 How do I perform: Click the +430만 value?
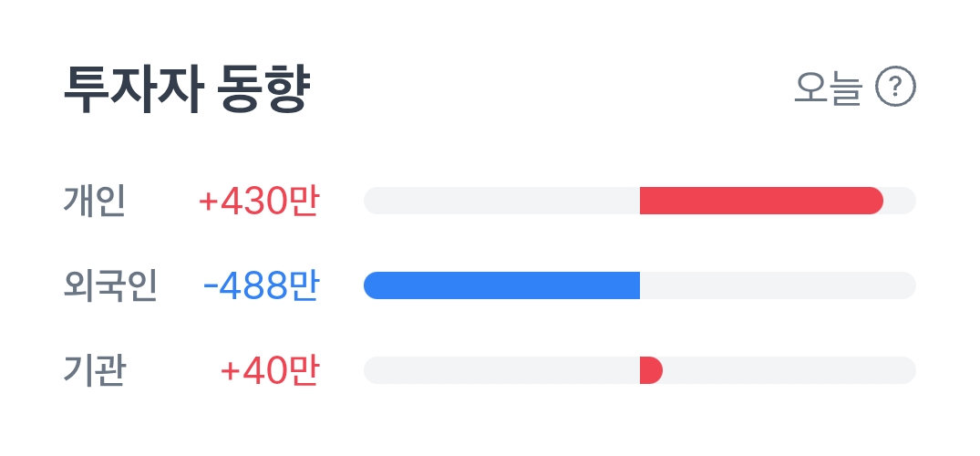[259, 202]
